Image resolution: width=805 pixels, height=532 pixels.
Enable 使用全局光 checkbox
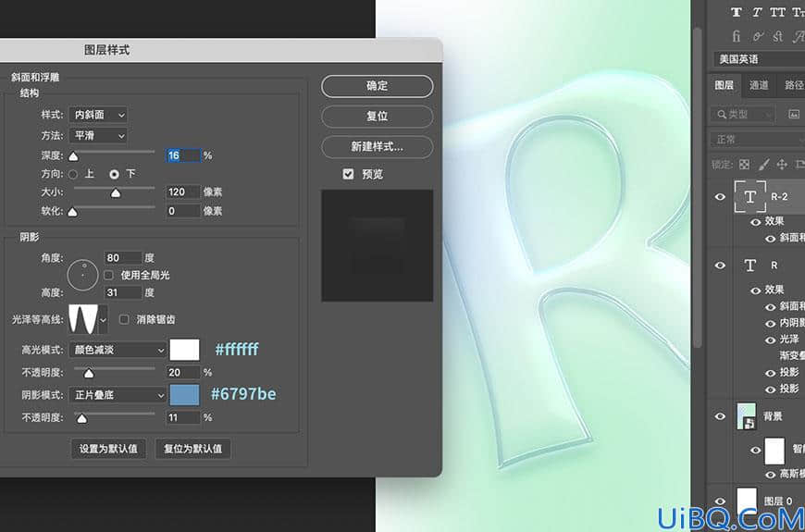[108, 276]
